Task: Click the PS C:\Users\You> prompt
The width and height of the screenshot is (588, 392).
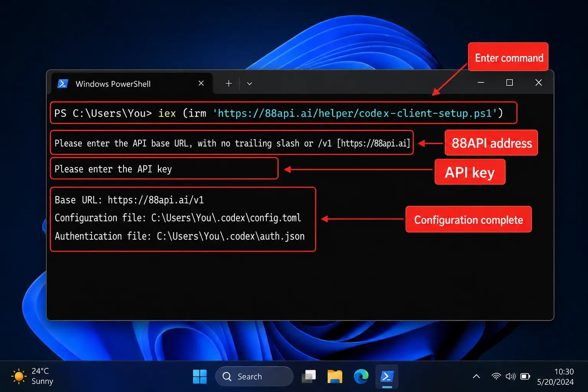Action: (103, 113)
